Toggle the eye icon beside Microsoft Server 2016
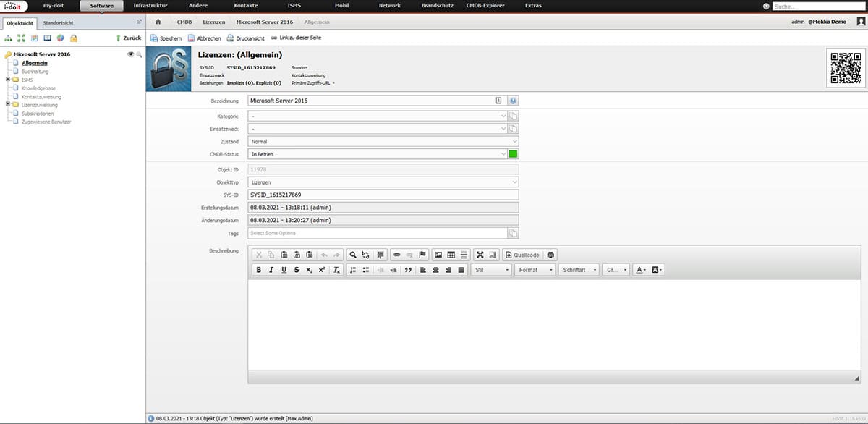Screen dimensions: 868x424 point(131,54)
